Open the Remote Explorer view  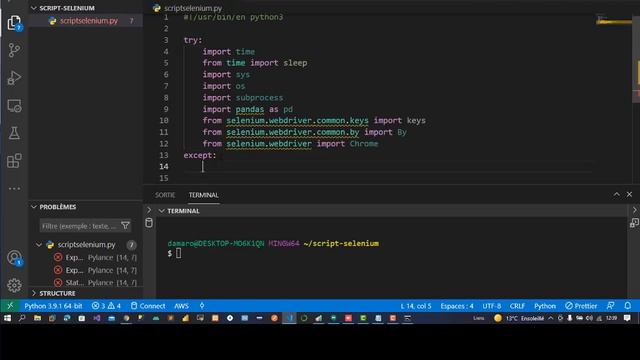pyautogui.click(x=14, y=106)
